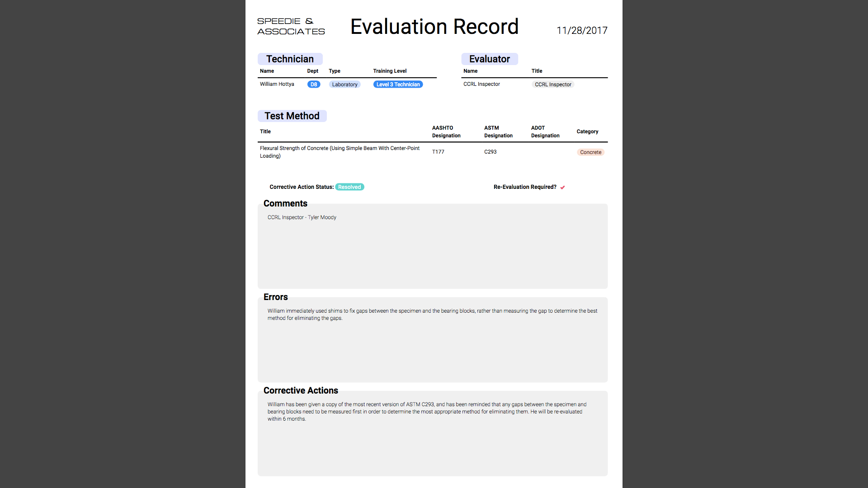Screen dimensions: 868x488
Task: Click the Speedie & Associates logo
Action: click(x=291, y=26)
